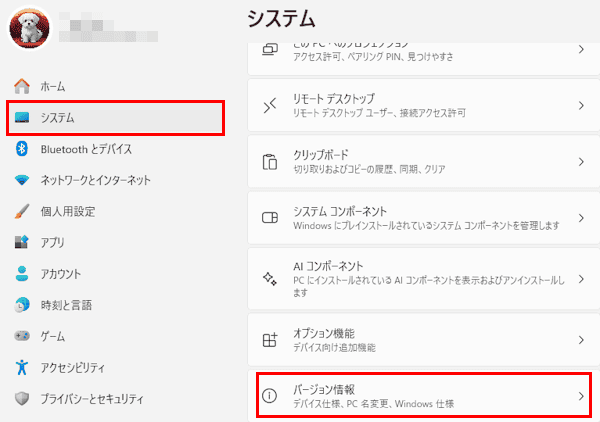Click the バージョン情報 info circle icon
Viewport: 600px width, 422px height.
tap(270, 396)
